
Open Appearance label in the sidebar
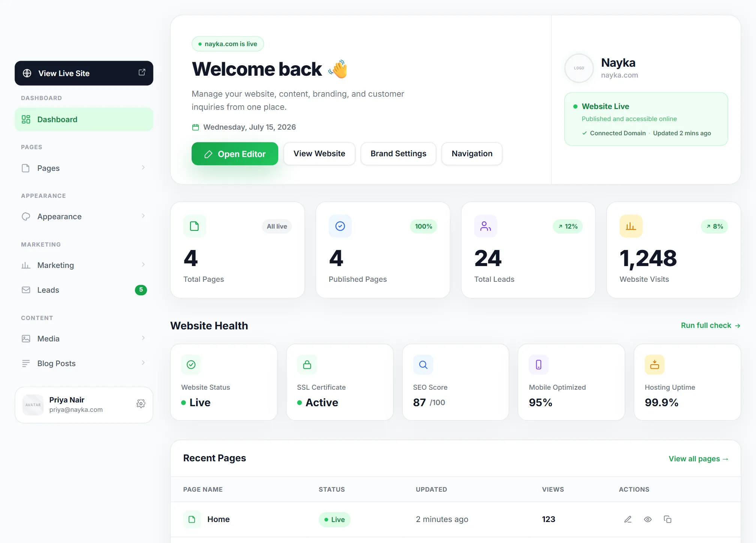(x=59, y=217)
